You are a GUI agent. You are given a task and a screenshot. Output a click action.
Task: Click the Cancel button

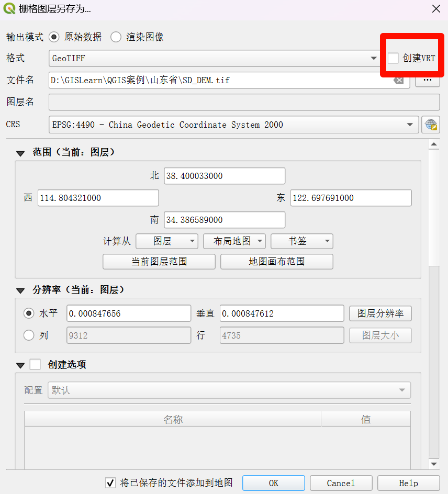click(x=341, y=484)
